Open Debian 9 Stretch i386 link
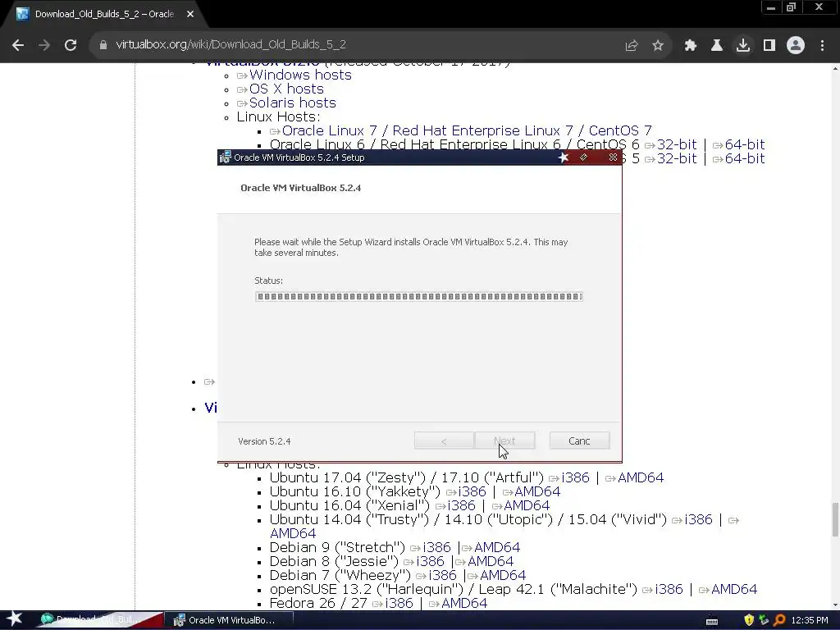The width and height of the screenshot is (840, 630). (x=437, y=547)
